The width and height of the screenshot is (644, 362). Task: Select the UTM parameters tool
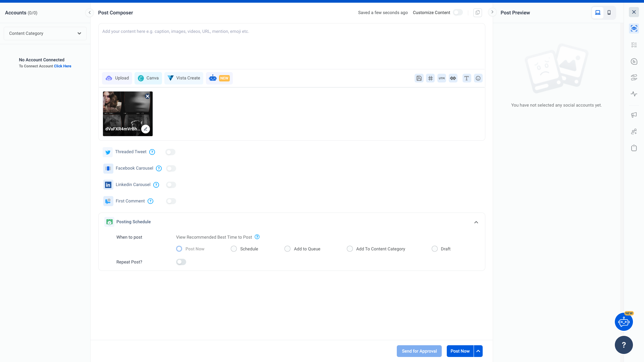(442, 78)
